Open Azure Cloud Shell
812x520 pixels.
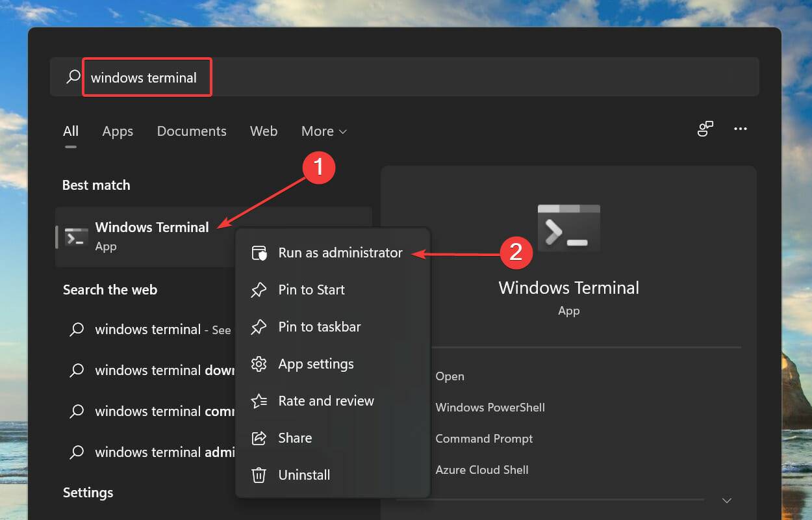[x=482, y=469]
